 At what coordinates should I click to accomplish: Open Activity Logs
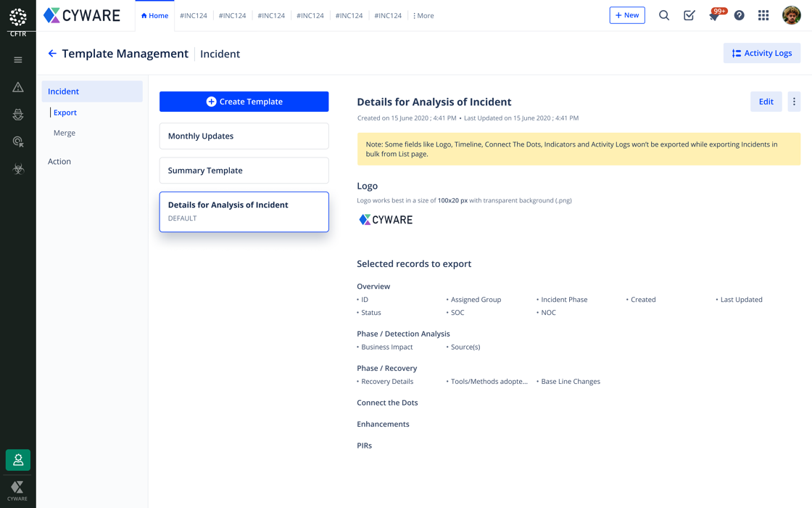pos(761,53)
